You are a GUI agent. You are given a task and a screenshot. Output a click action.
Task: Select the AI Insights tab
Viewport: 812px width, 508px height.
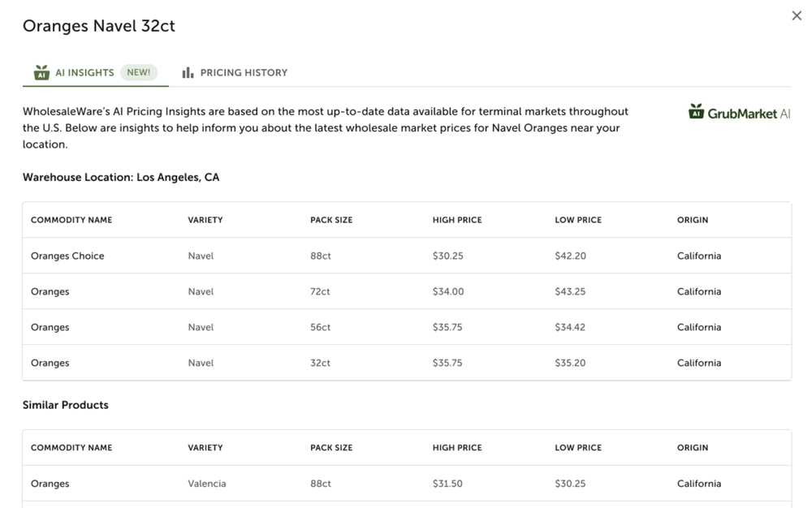pyautogui.click(x=95, y=72)
